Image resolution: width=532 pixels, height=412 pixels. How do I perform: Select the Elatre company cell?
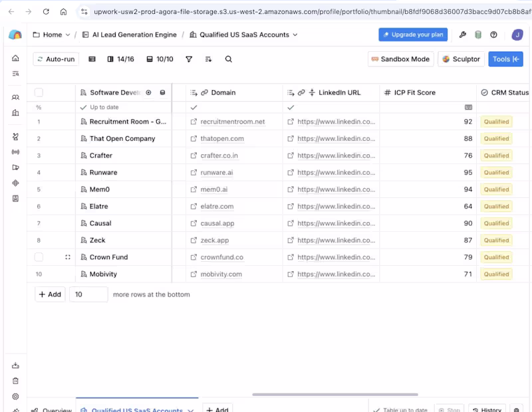click(124, 206)
